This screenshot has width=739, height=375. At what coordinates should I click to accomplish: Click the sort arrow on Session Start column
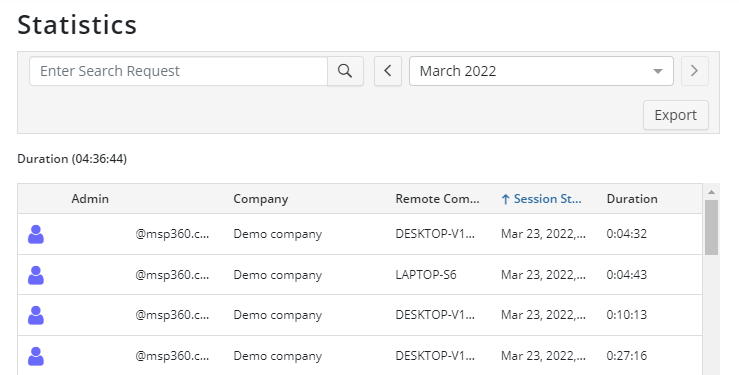click(505, 199)
